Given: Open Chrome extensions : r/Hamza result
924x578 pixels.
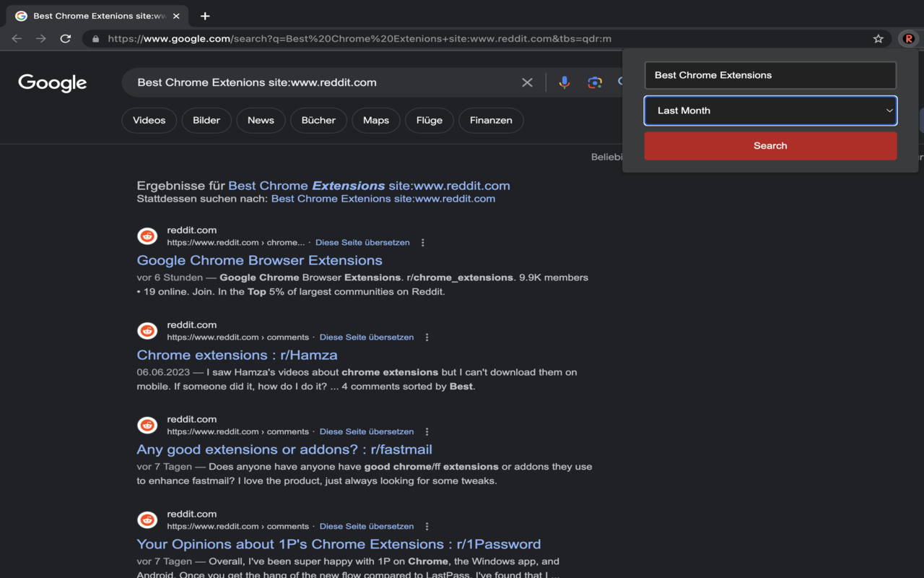Looking at the screenshot, I should pyautogui.click(x=237, y=355).
